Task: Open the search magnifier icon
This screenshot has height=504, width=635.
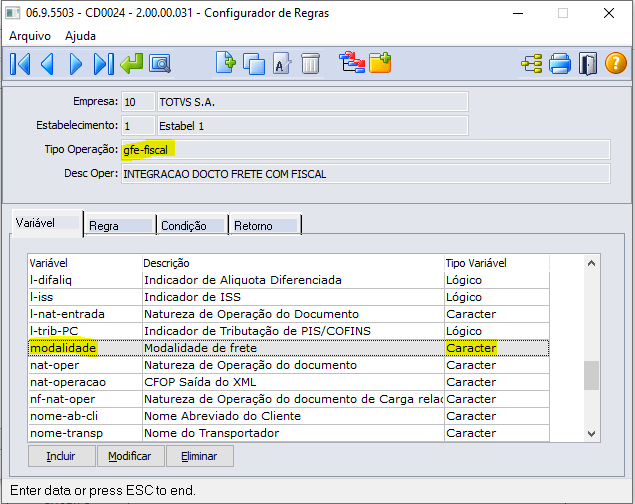Action: pos(160,64)
